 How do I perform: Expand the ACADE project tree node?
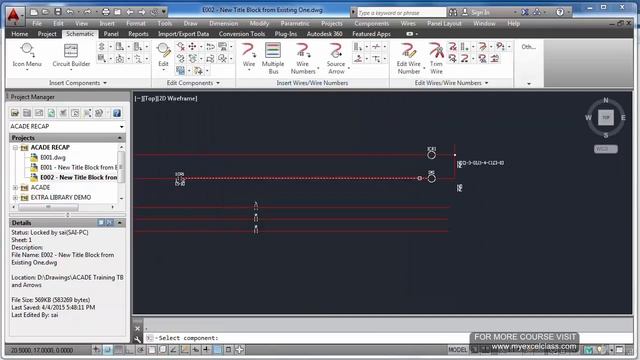[15, 188]
